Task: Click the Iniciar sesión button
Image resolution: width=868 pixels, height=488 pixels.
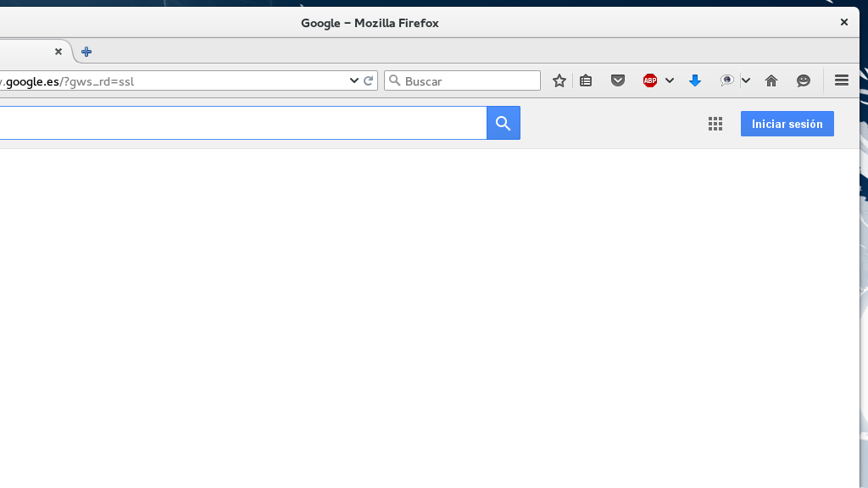Action: tap(787, 123)
